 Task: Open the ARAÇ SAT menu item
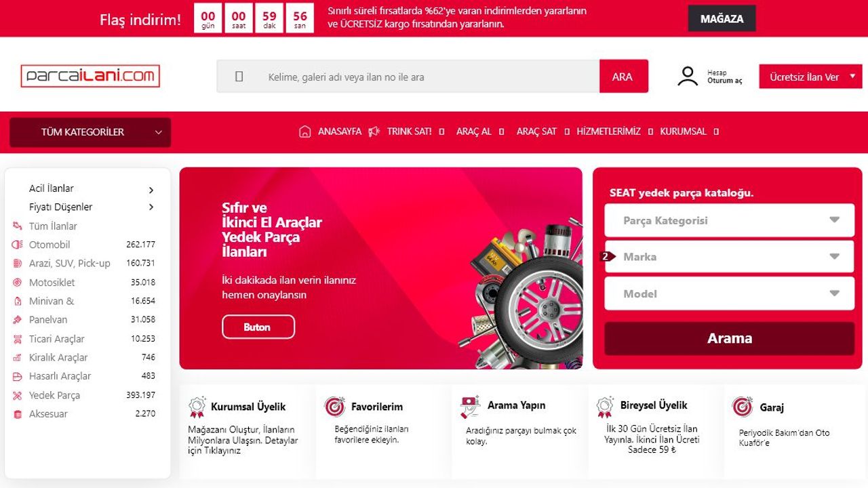(536, 131)
